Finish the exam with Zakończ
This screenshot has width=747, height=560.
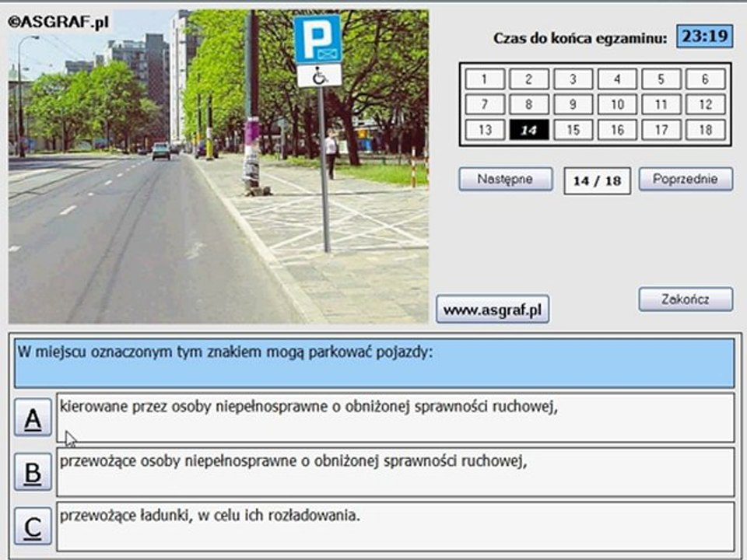click(x=686, y=299)
